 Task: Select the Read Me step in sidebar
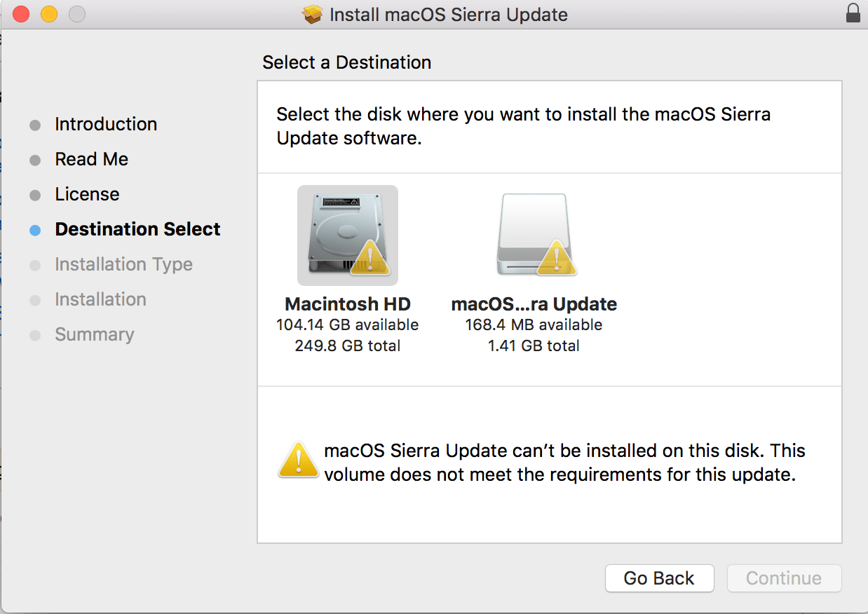pyautogui.click(x=91, y=159)
